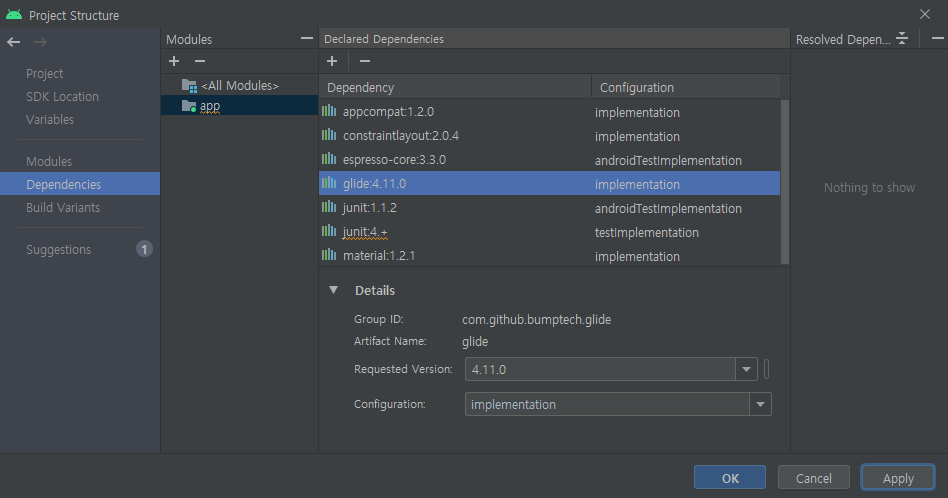This screenshot has width=948, height=498.
Task: Open Requested Version dropdown arrow
Action: pyautogui.click(x=746, y=369)
